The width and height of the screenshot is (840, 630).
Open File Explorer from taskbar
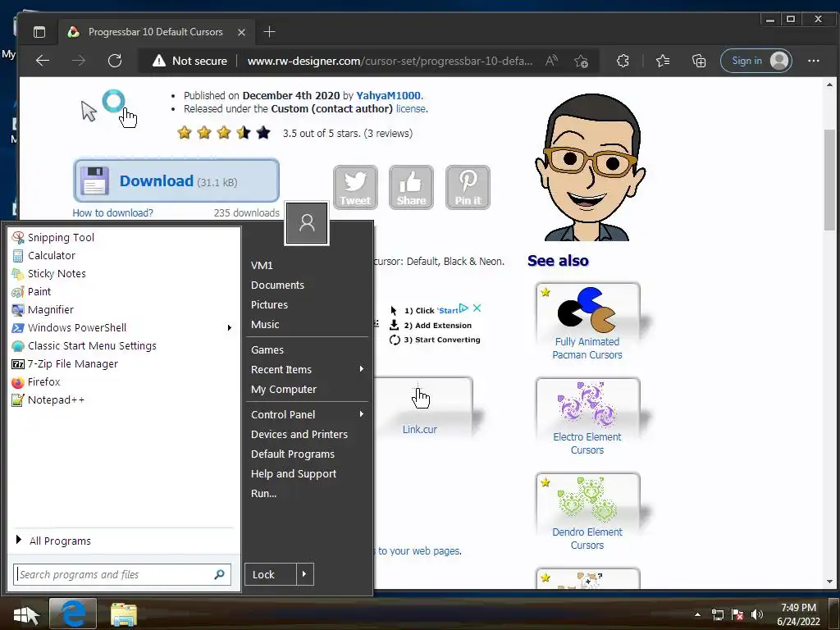pos(124,614)
